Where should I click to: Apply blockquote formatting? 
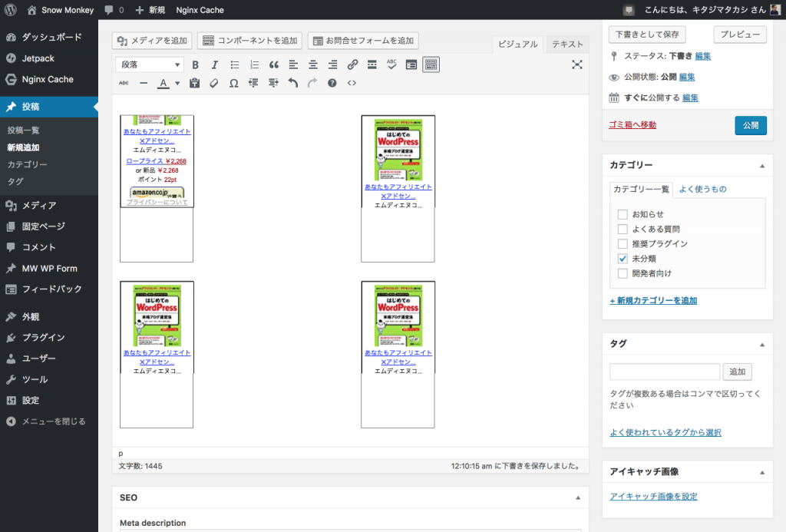pyautogui.click(x=274, y=64)
